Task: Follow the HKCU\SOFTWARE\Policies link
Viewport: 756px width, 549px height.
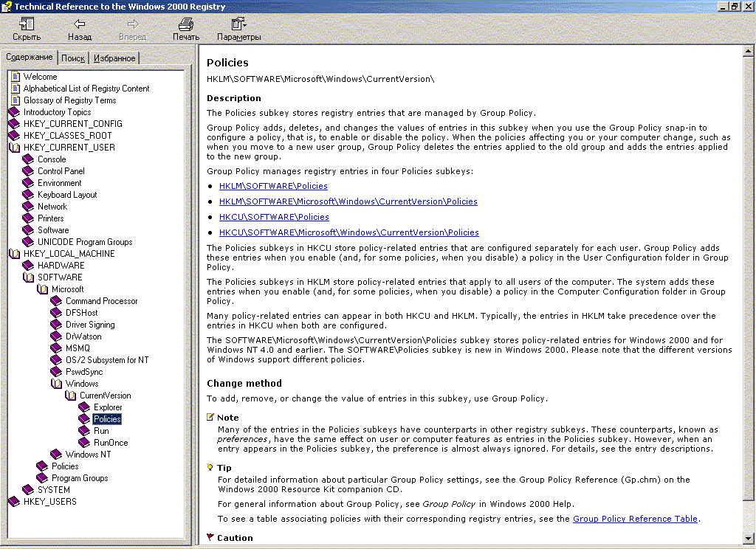Action: (x=275, y=217)
